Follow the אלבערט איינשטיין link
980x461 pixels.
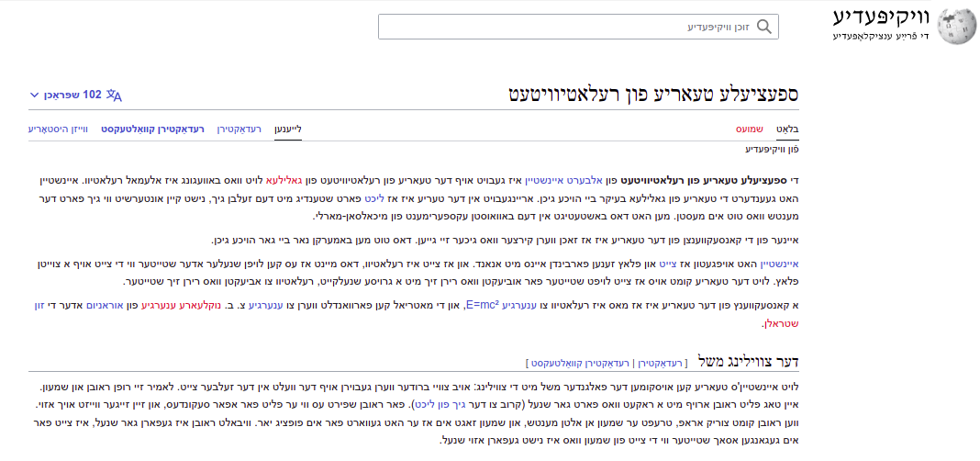click(563, 180)
